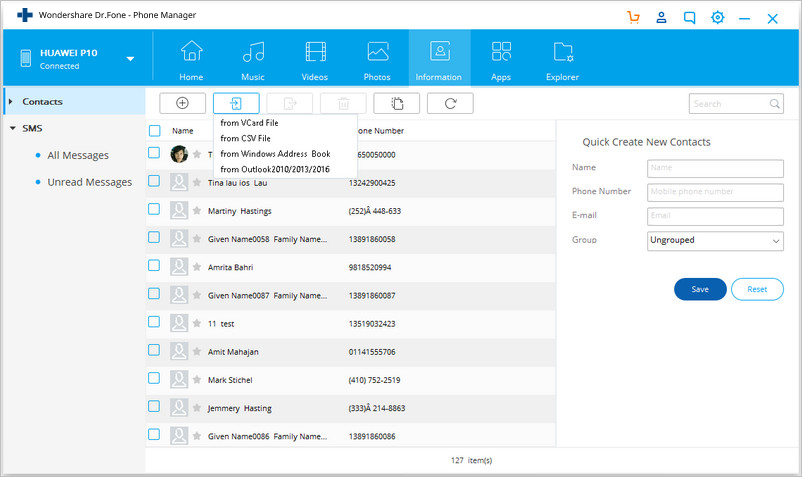Click the refresh toolbar button

point(450,103)
